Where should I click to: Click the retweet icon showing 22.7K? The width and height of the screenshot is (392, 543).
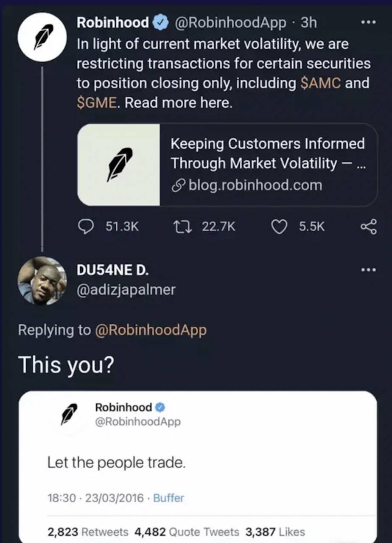tap(183, 227)
